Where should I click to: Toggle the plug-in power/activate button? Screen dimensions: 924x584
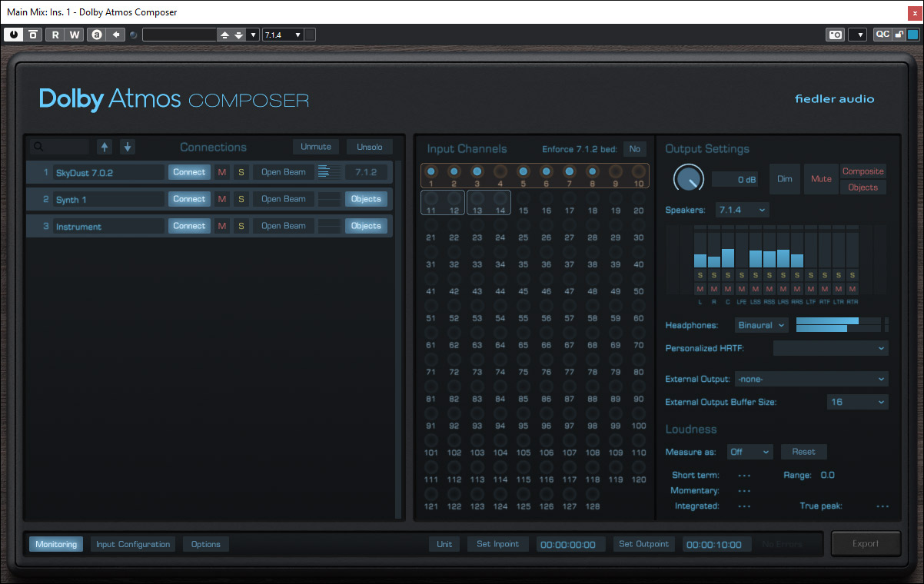pos(14,35)
